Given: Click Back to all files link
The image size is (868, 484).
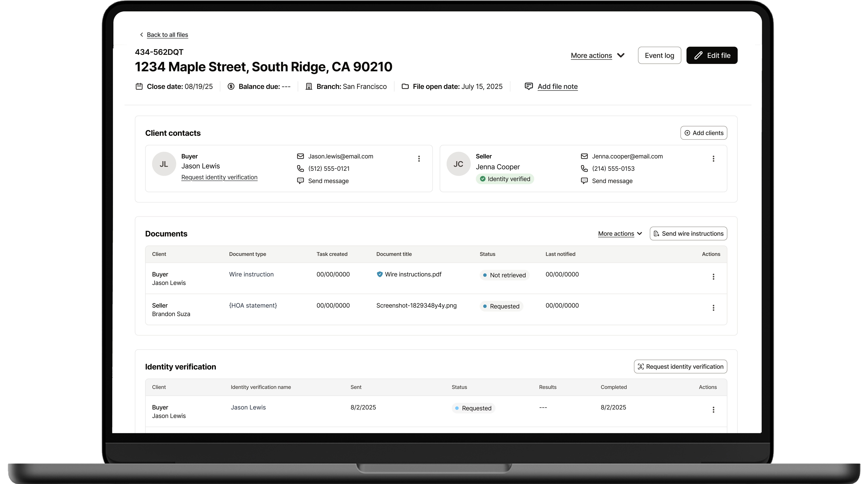Looking at the screenshot, I should pos(167,35).
